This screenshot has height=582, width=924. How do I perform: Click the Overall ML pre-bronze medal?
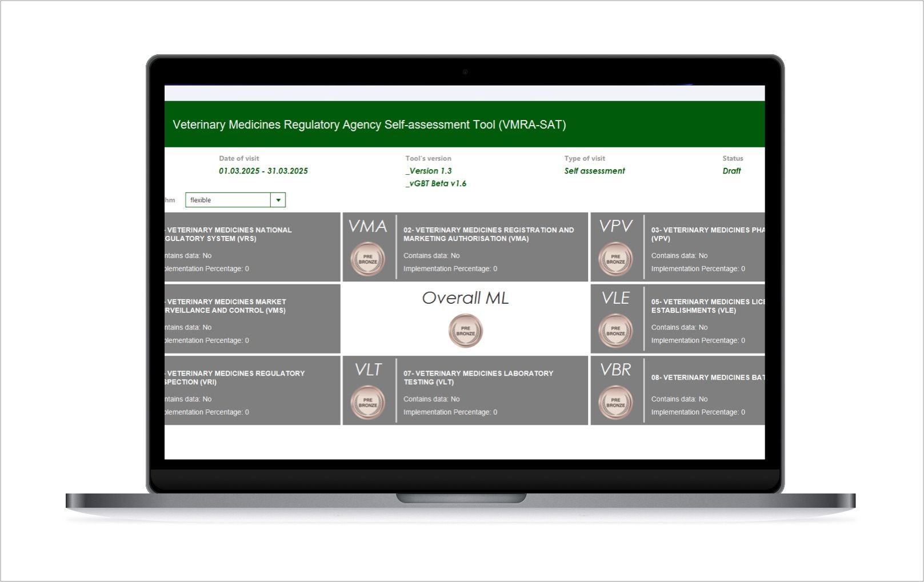pos(466,331)
